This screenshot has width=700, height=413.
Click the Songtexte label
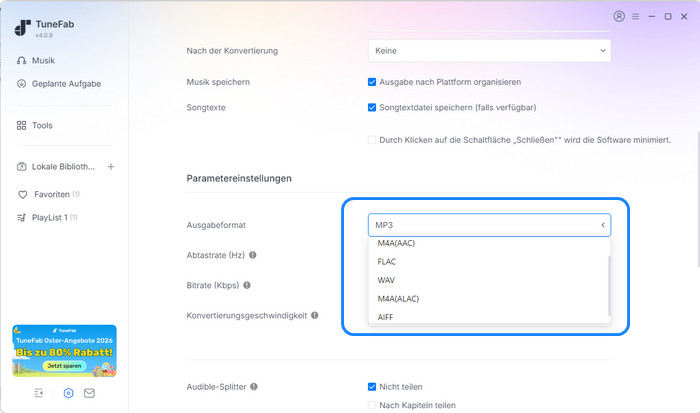tap(206, 108)
